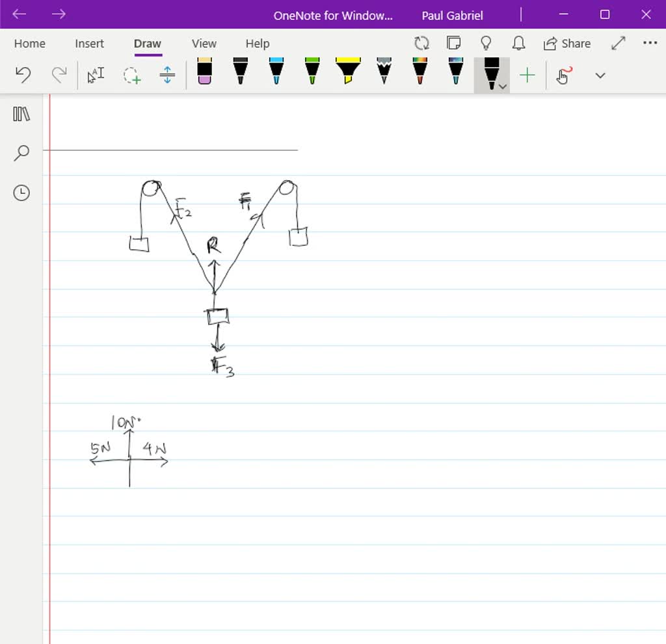666x644 pixels.
Task: Select the black pen
Action: 240,72
